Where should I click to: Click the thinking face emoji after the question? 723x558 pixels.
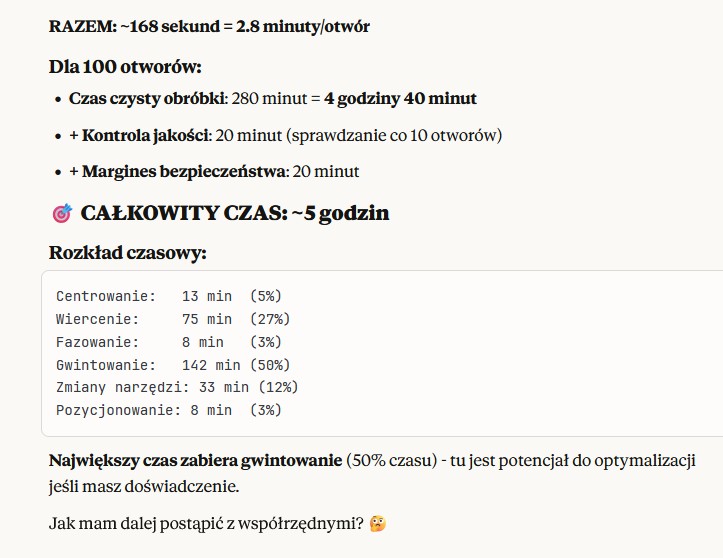[377, 523]
